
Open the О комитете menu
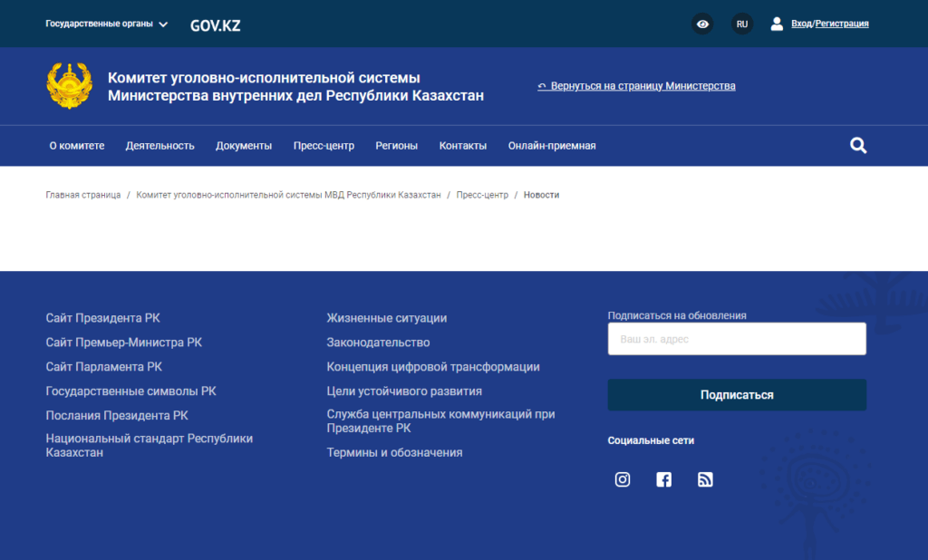tap(77, 146)
